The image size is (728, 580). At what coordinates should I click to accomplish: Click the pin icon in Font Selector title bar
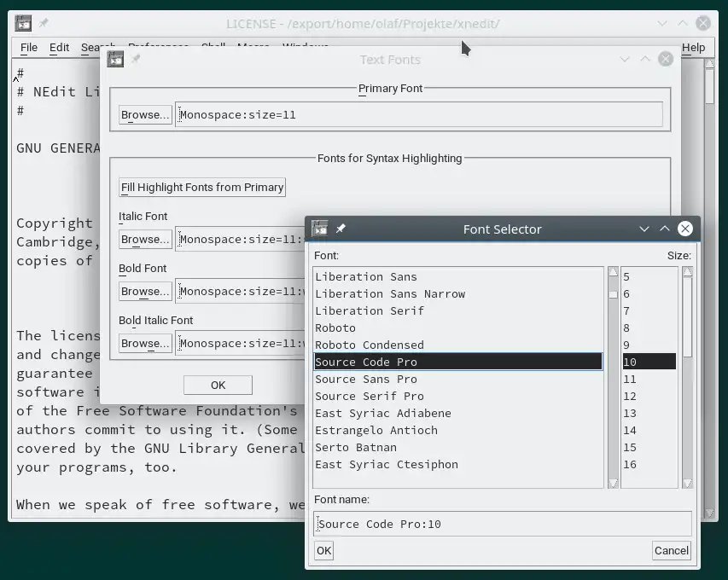[341, 229]
